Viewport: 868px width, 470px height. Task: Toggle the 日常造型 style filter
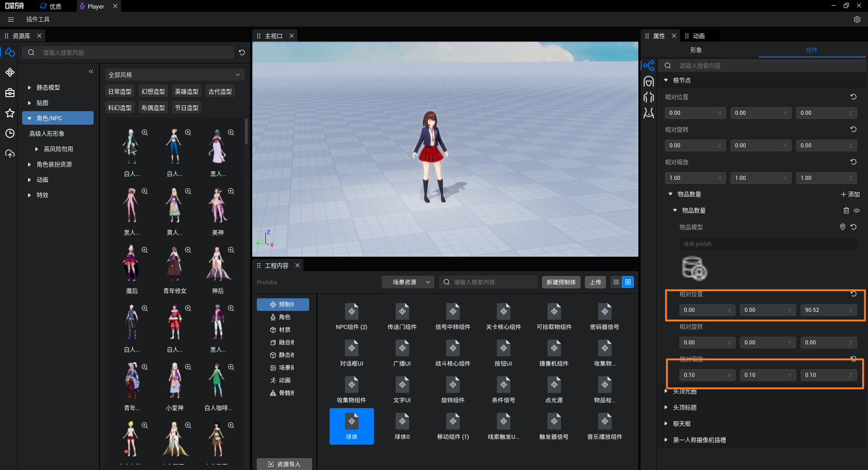[120, 91]
